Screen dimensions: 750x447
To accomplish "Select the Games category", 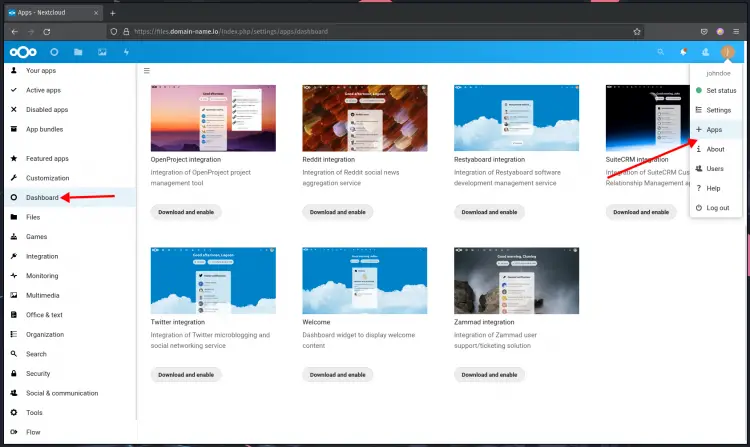I will point(70,237).
